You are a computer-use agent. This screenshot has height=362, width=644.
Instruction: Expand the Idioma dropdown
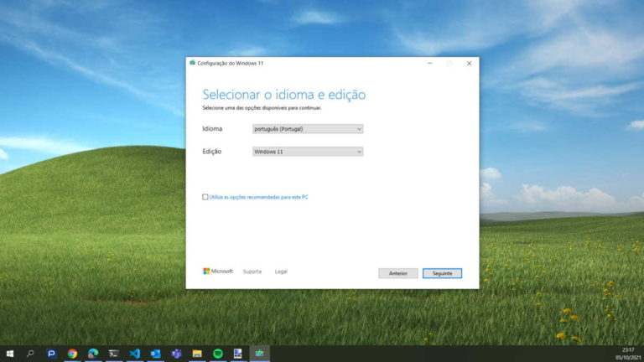pyautogui.click(x=308, y=129)
